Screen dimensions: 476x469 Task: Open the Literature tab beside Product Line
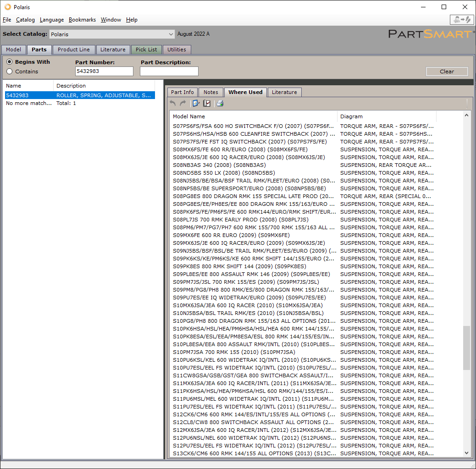[113, 50]
